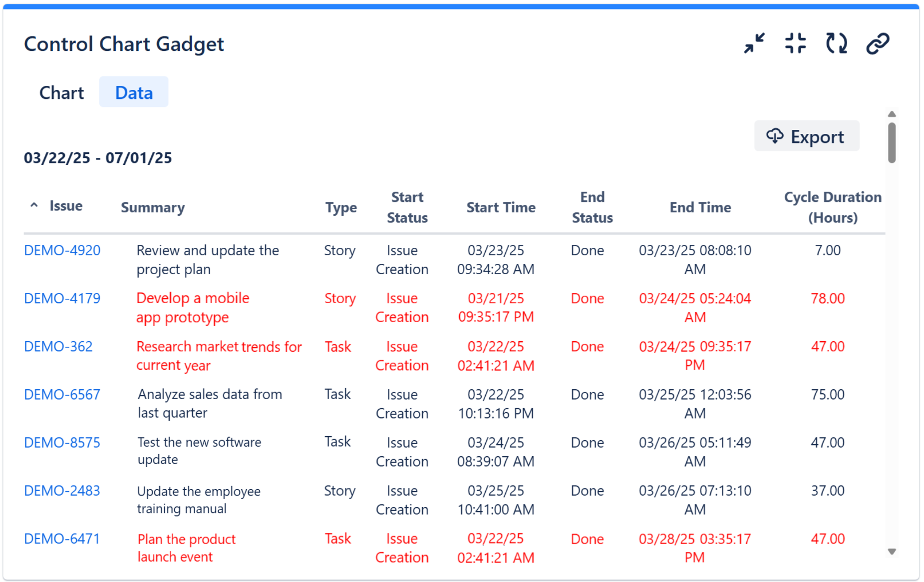Open issue DEMO-4920 link
The image size is (924, 582).
point(62,250)
